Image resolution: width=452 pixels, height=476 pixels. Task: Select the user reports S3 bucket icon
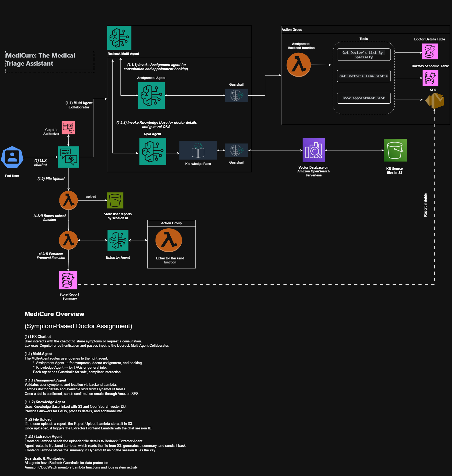pyautogui.click(x=115, y=200)
